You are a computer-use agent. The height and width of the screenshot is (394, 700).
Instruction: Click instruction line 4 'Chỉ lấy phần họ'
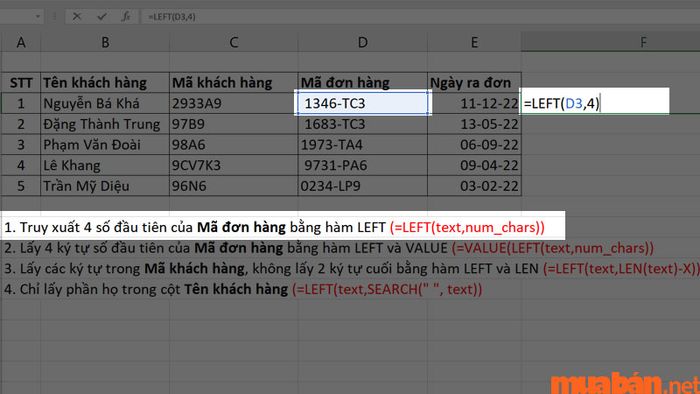[243, 289]
